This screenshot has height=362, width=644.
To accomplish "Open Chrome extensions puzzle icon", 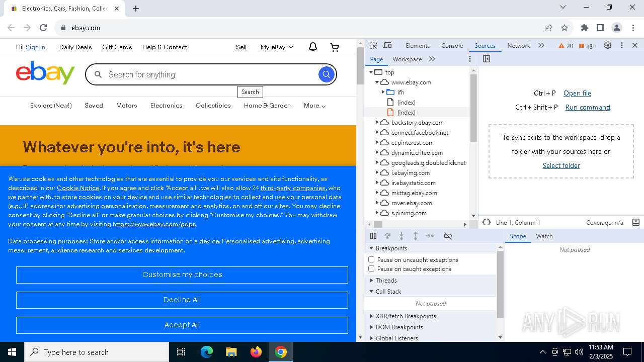I will click(x=585, y=28).
